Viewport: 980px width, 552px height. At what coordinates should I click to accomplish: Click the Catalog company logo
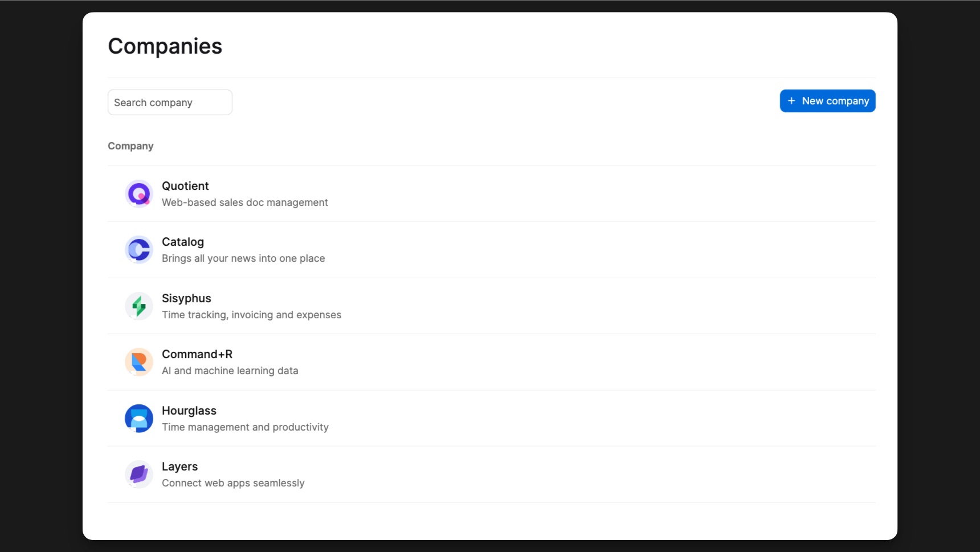click(138, 250)
